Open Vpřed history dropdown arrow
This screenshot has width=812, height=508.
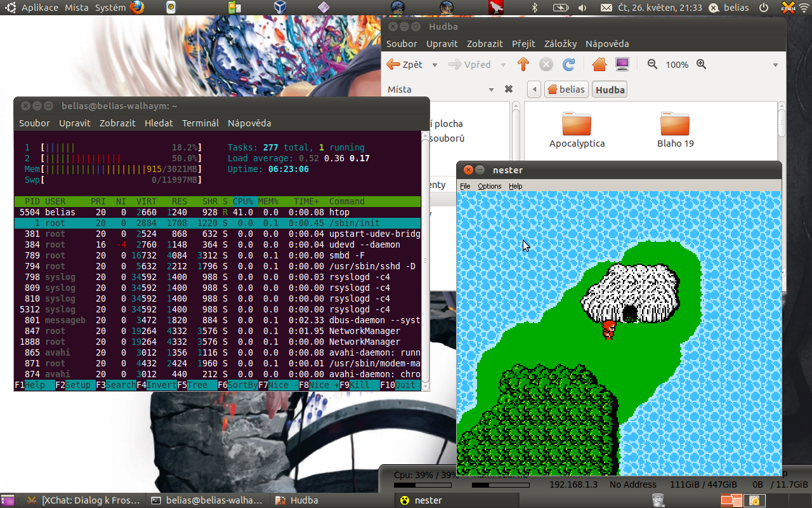pyautogui.click(x=503, y=65)
